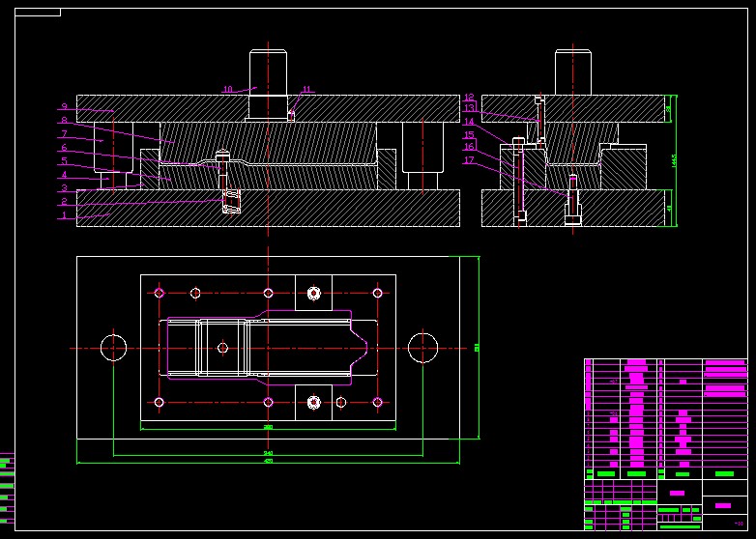Pick the left large guide-post circle in plan view

tap(114, 348)
